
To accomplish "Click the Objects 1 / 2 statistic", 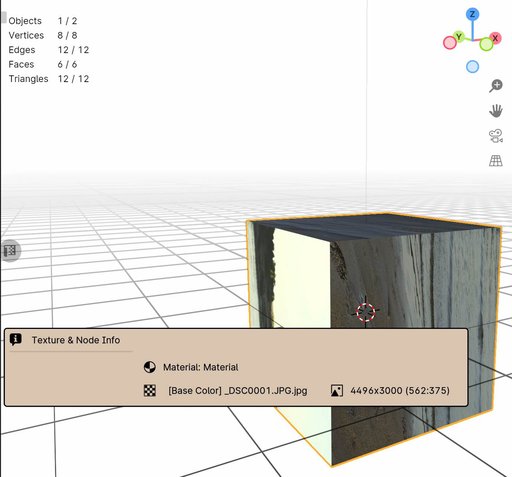I will [43, 21].
